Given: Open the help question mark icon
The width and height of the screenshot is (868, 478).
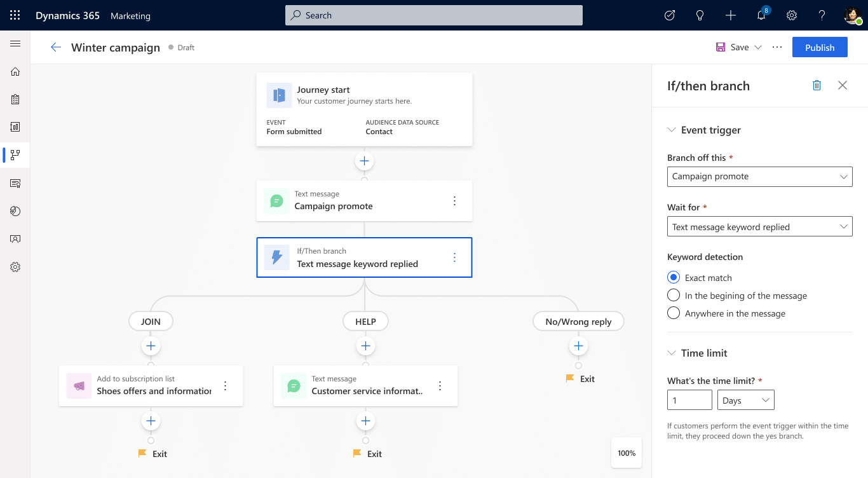Looking at the screenshot, I should [822, 16].
